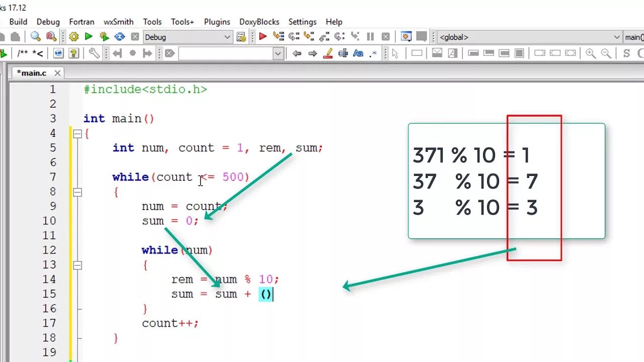This screenshot has width=644, height=362.
Task: Collapse the fold marker at line 4
Action: (77, 133)
